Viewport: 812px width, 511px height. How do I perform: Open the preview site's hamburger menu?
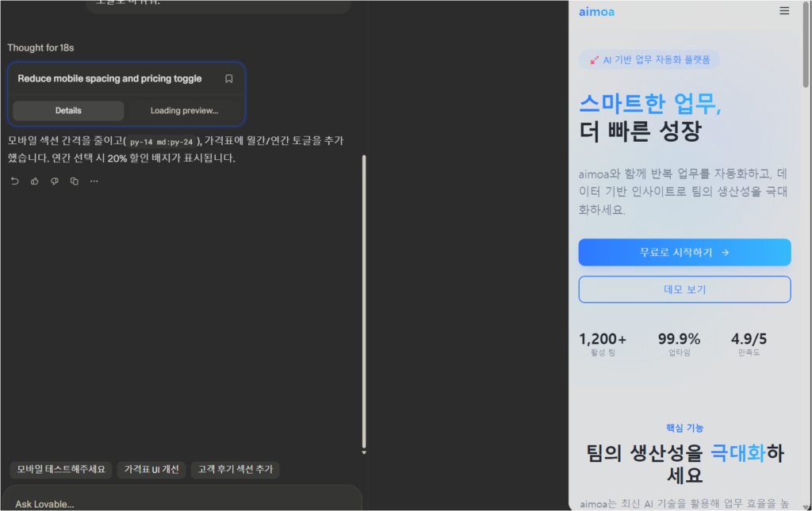pyautogui.click(x=784, y=10)
